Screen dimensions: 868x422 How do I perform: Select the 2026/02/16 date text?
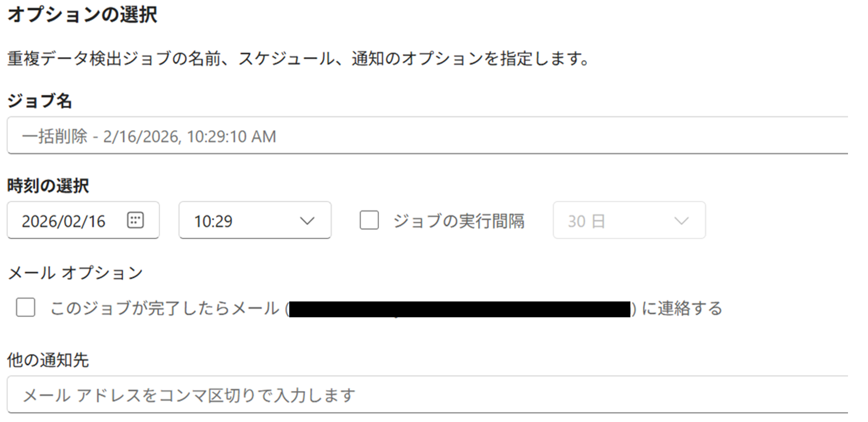pos(63,221)
